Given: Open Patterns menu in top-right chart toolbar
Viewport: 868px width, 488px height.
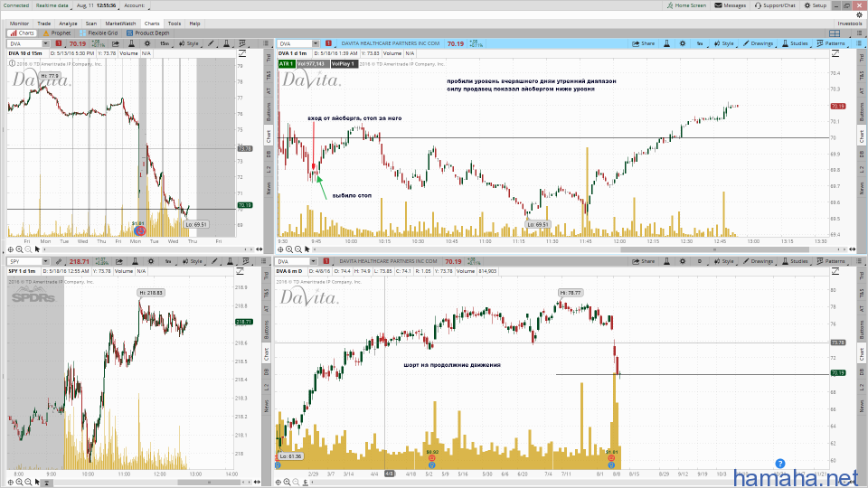Looking at the screenshot, I should coord(831,43).
